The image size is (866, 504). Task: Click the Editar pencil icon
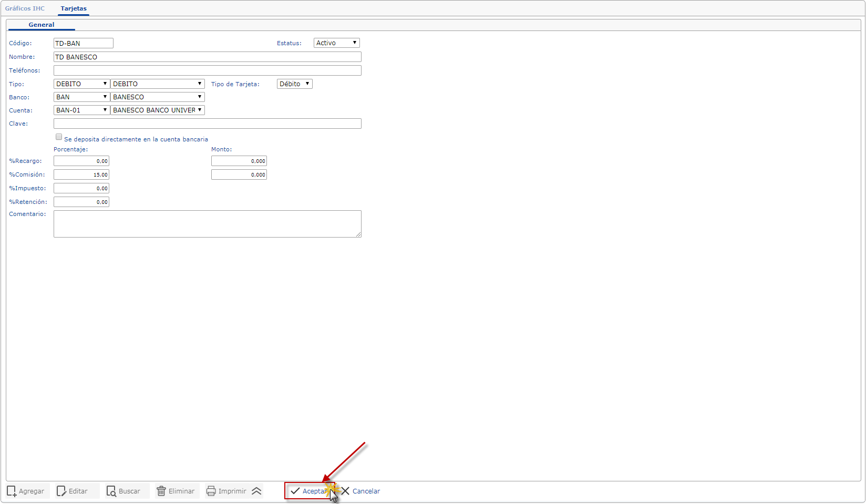point(61,491)
